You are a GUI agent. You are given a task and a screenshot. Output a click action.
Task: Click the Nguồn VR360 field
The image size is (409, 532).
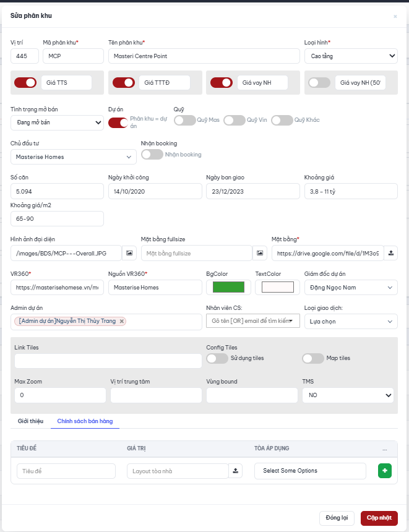(x=155, y=288)
